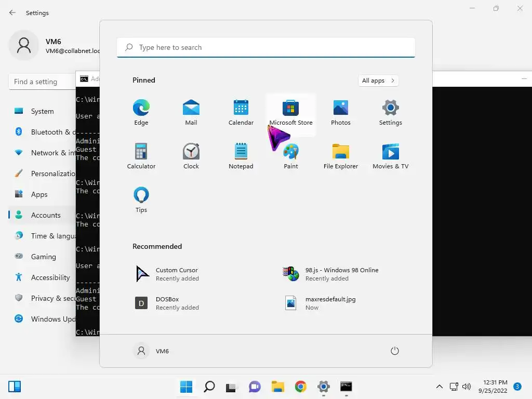The width and height of the screenshot is (532, 399).
Task: Open File Explorer on taskbar
Action: point(277,387)
